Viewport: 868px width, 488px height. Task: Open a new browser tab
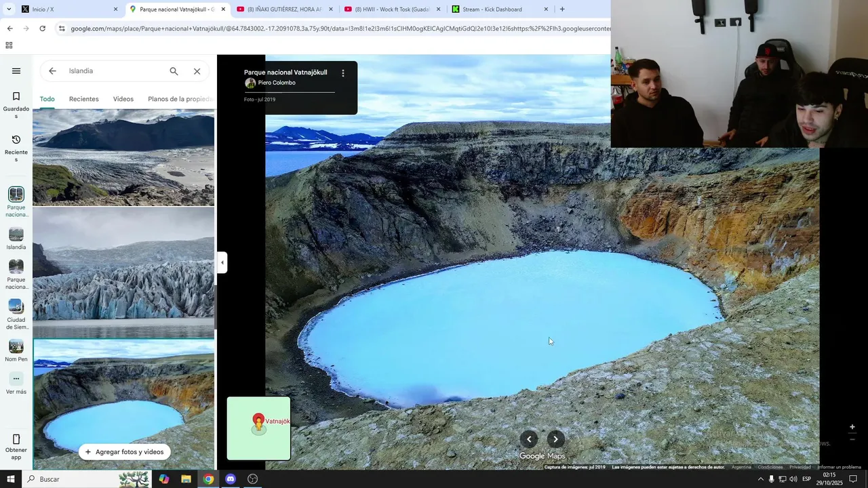coord(562,9)
